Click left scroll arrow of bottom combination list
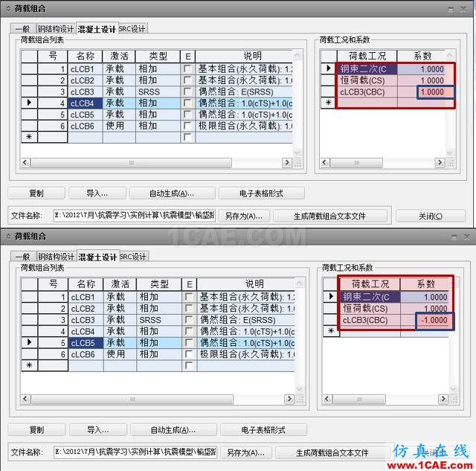The width and height of the screenshot is (476, 471). (26, 398)
